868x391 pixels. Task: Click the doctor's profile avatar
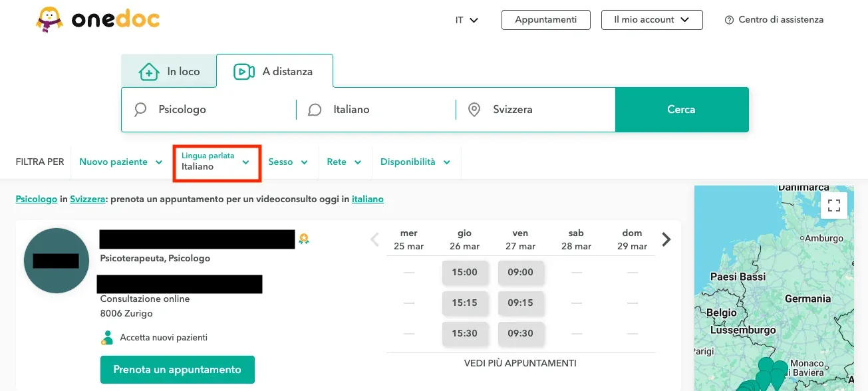57,261
